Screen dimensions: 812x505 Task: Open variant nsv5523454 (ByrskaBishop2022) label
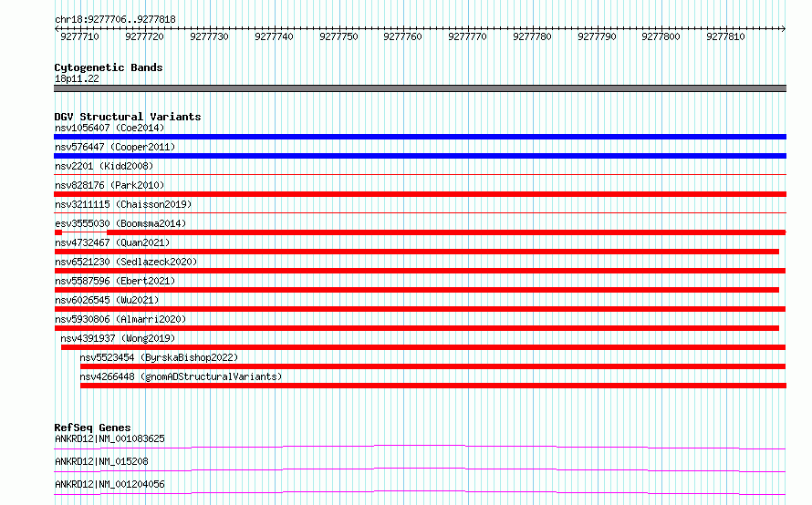(x=159, y=357)
